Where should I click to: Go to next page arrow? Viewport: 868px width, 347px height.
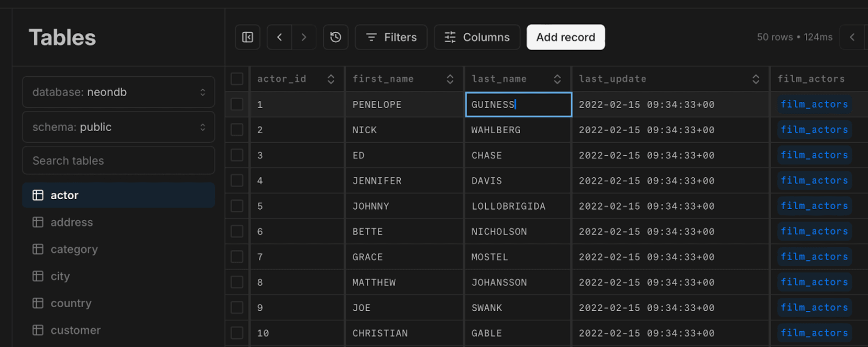click(304, 37)
